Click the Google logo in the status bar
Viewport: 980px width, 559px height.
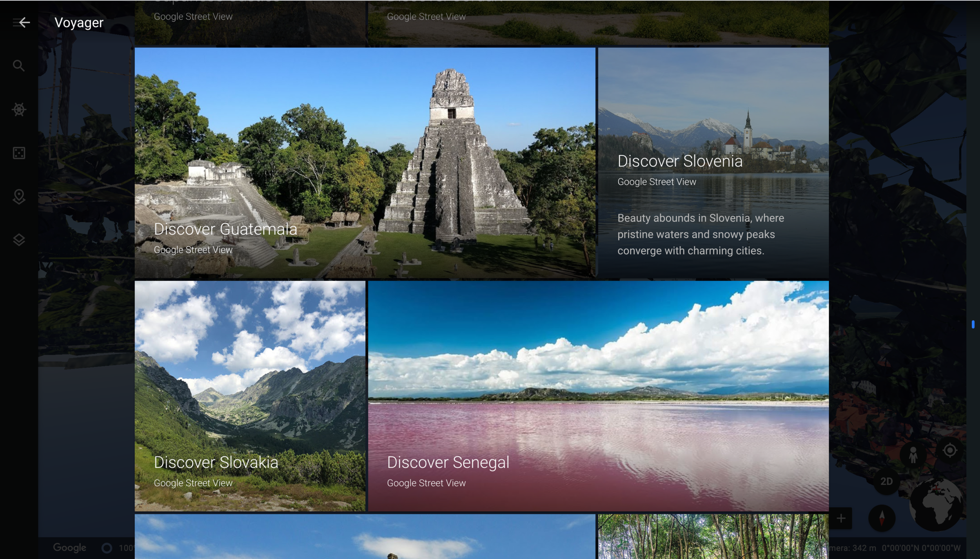pos(69,547)
